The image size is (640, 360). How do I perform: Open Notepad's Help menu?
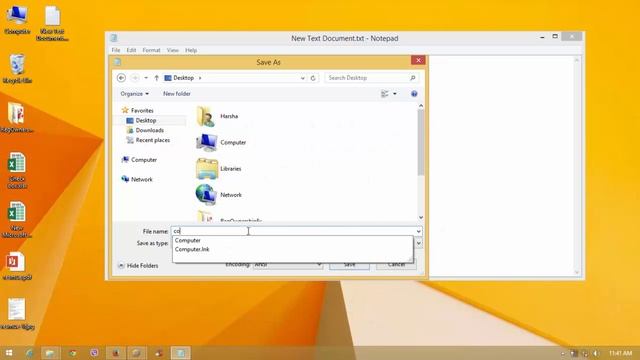coord(191,50)
